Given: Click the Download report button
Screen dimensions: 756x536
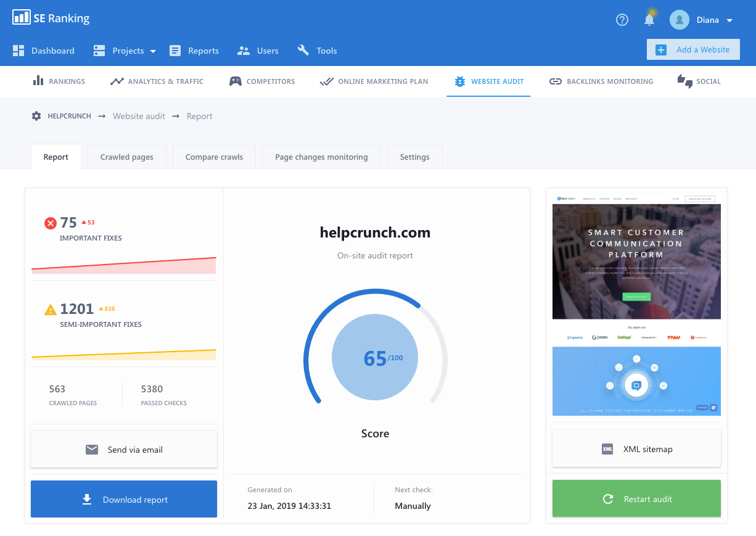Looking at the screenshot, I should pos(124,499).
